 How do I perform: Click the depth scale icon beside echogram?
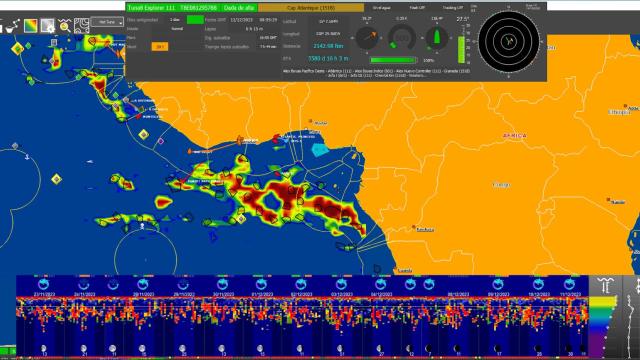click(605, 285)
